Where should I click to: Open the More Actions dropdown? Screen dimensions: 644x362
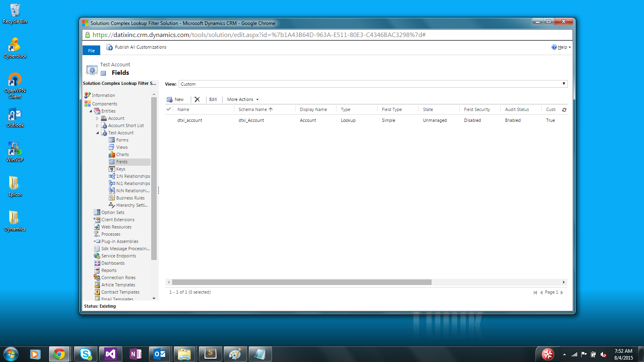243,99
